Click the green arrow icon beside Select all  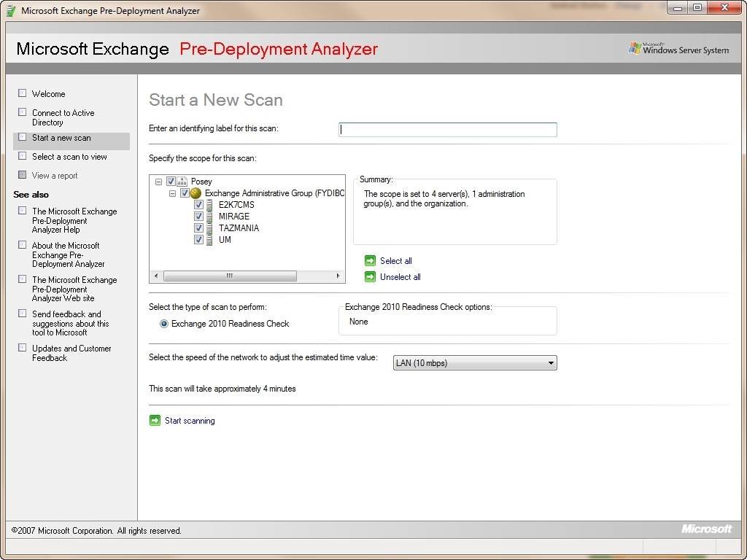pyautogui.click(x=370, y=260)
